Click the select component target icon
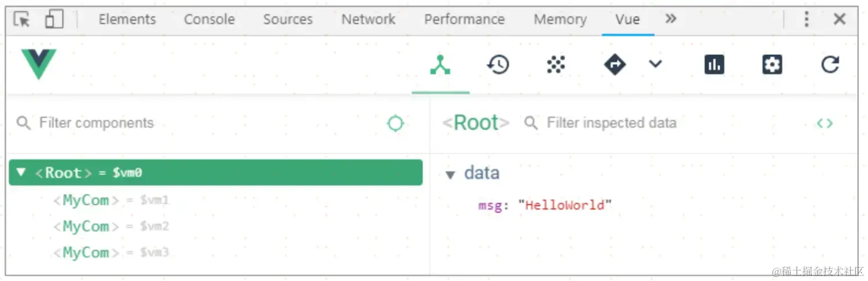Image resolution: width=868 pixels, height=281 pixels. click(395, 123)
